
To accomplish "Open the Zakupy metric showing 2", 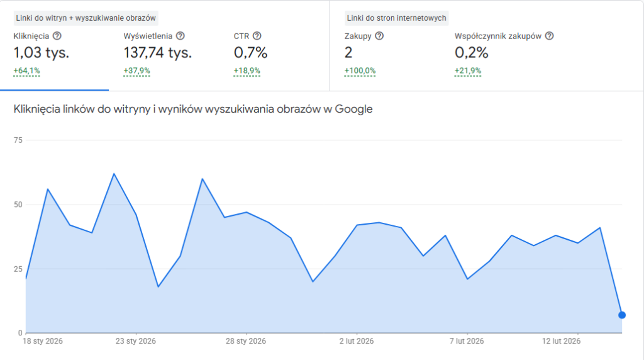I will [x=348, y=53].
